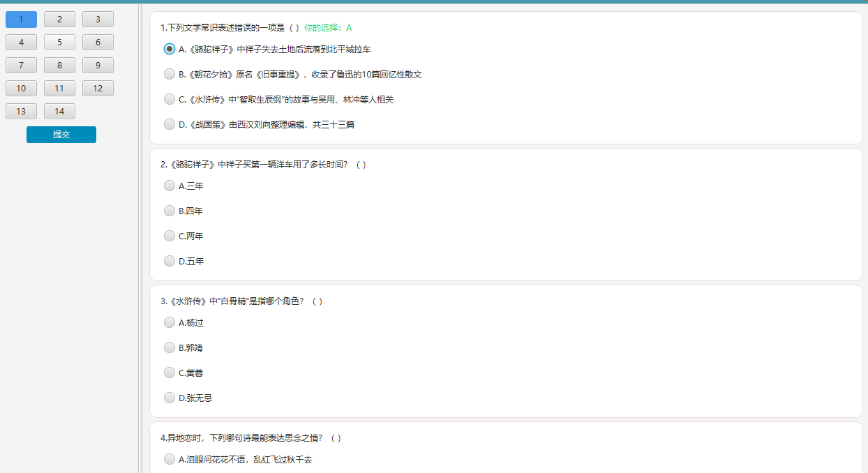Choose option B 《朝花夕拾》 for question 1
Image resolution: width=868 pixels, height=473 pixels.
pos(170,74)
